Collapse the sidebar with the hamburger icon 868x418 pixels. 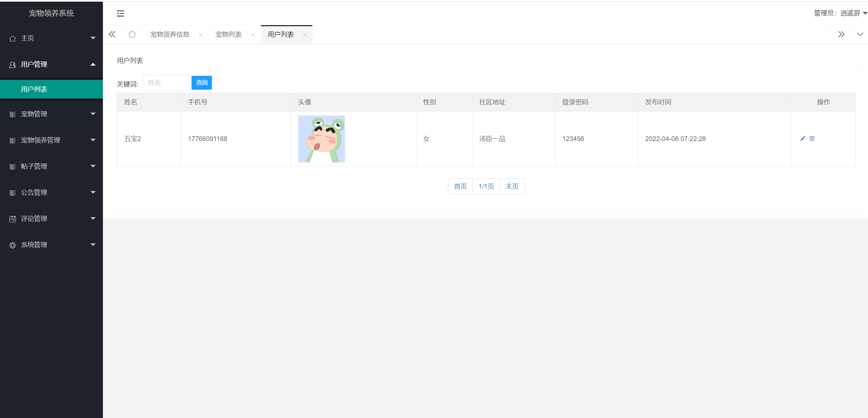point(120,14)
